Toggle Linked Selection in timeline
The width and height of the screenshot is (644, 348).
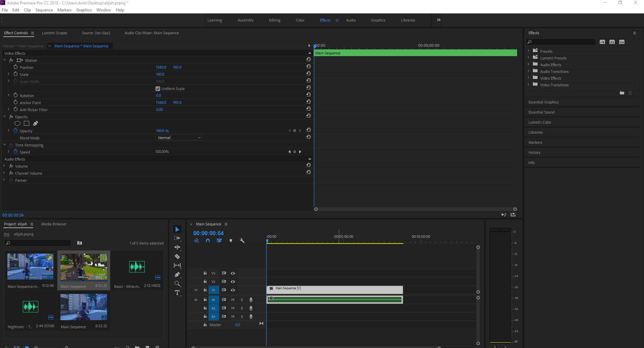(x=219, y=241)
